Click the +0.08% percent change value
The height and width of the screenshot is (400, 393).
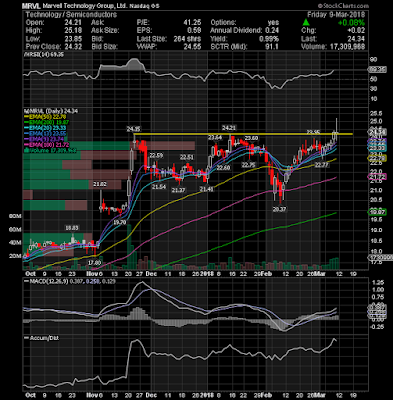(x=351, y=23)
